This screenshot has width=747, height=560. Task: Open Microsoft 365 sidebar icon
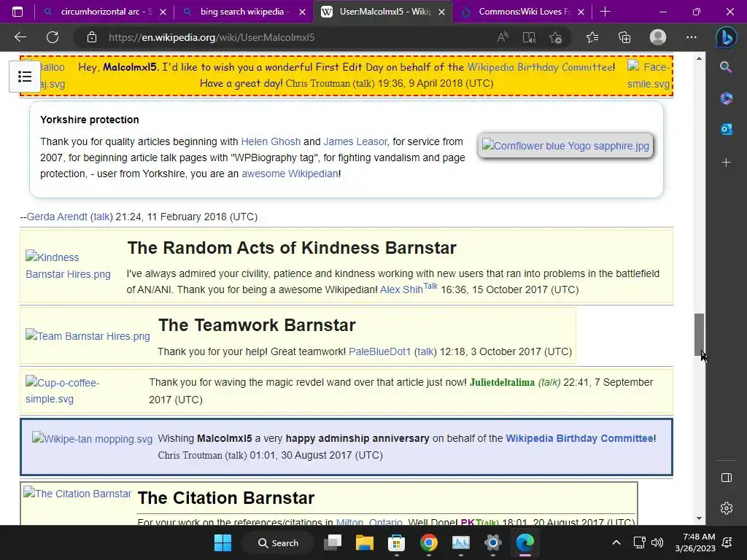tap(726, 98)
